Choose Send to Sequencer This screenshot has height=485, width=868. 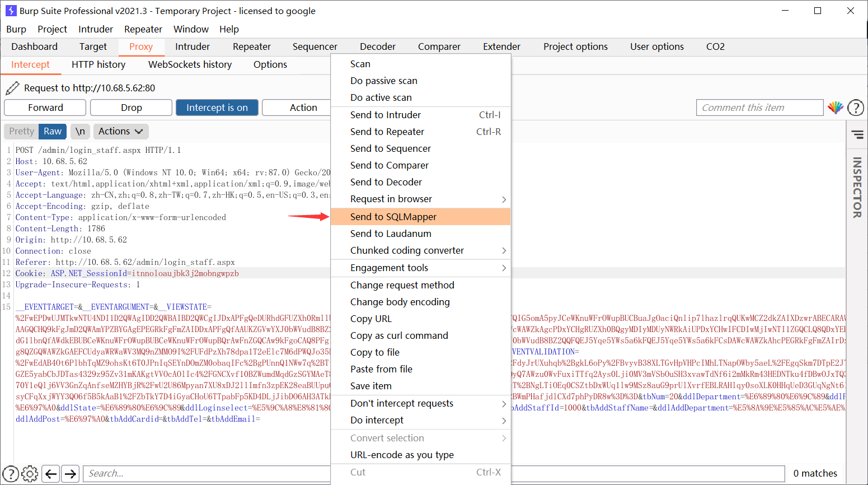[421, 148]
